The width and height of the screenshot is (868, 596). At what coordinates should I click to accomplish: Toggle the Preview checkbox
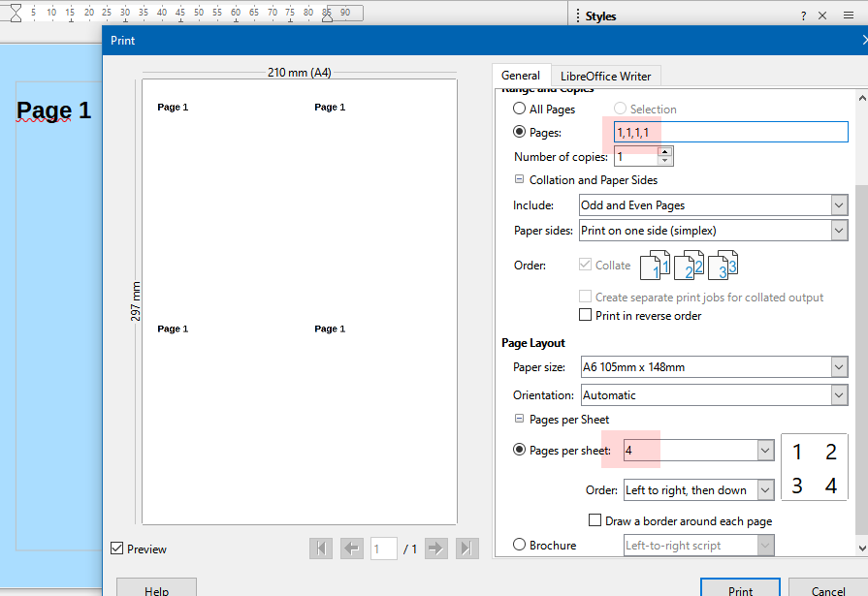[116, 549]
